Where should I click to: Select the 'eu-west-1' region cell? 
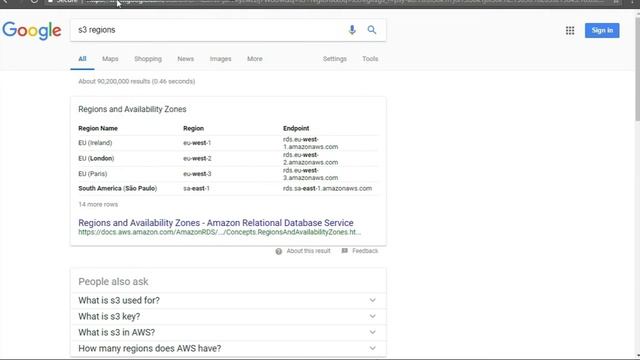[x=197, y=143]
